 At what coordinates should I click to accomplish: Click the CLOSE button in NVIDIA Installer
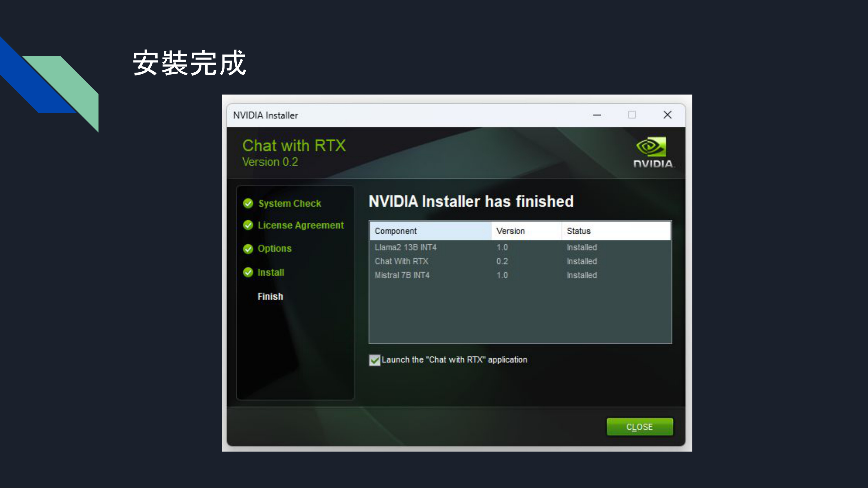(639, 427)
